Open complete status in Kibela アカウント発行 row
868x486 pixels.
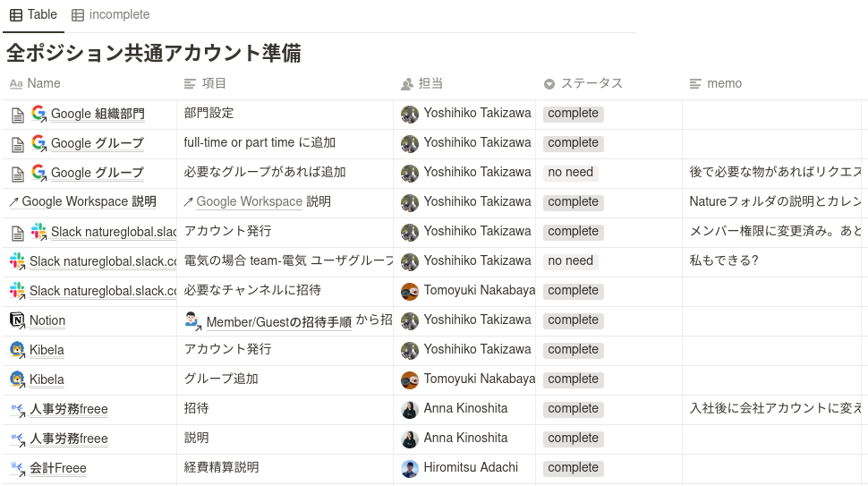coord(573,350)
